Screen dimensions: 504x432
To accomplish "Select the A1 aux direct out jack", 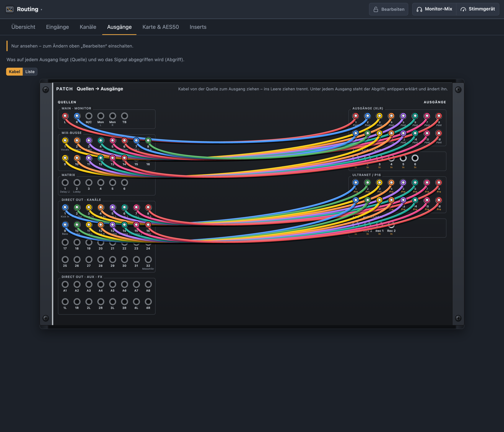I will click(65, 284).
